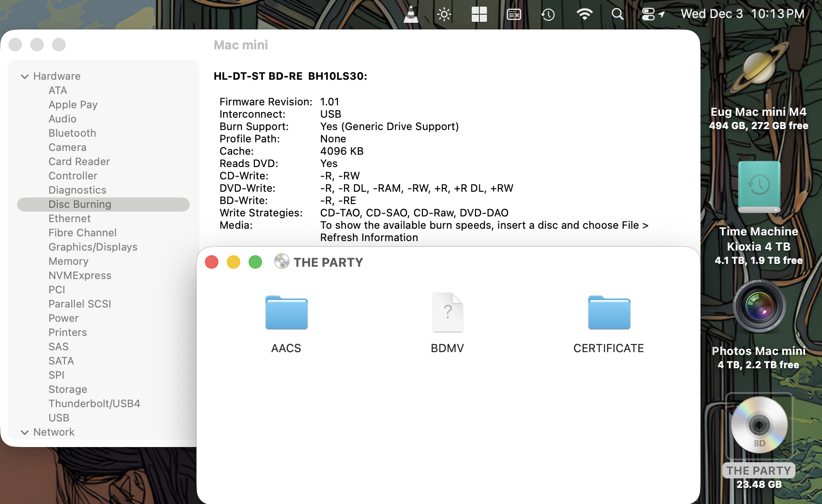The width and height of the screenshot is (822, 504).
Task: Select Photos Mac mini drive icon
Action: [759, 306]
